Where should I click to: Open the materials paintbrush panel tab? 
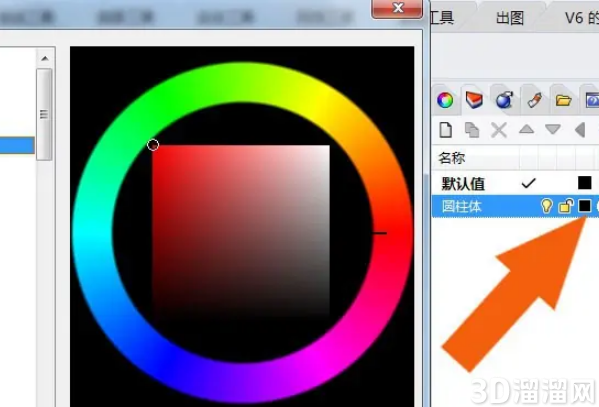point(534,100)
